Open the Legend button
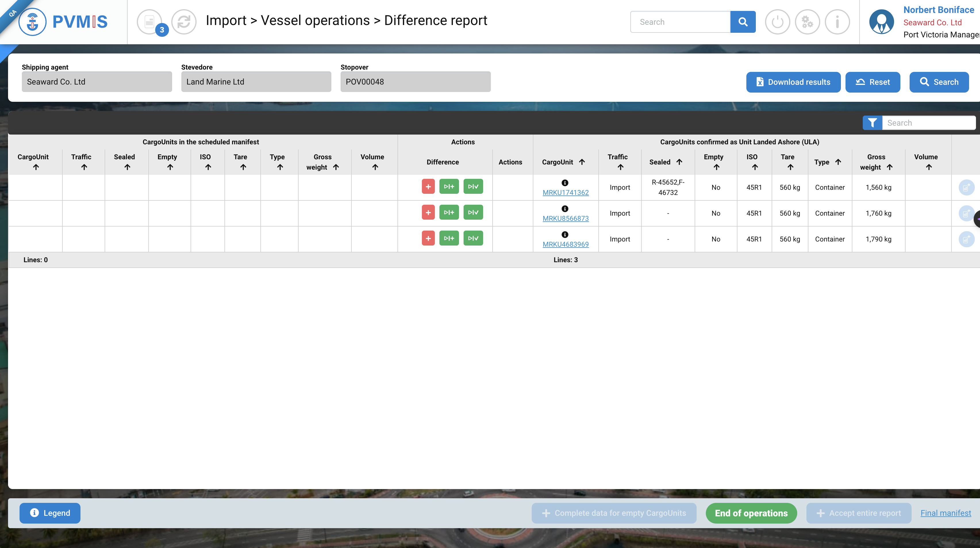The height and width of the screenshot is (548, 980). point(50,513)
